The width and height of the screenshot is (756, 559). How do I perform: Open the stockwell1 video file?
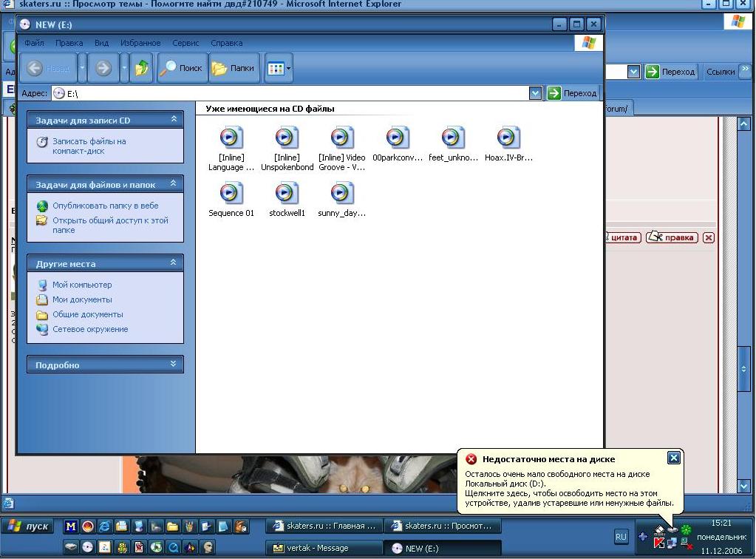point(286,194)
